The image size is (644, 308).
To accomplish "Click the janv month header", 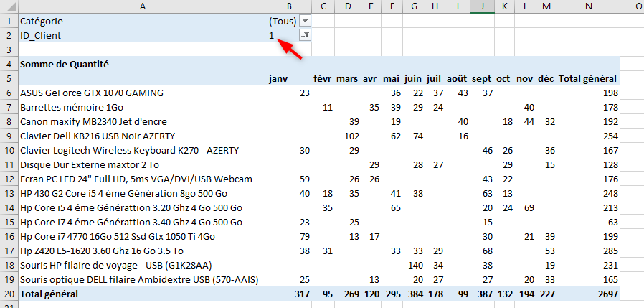I will tap(278, 78).
